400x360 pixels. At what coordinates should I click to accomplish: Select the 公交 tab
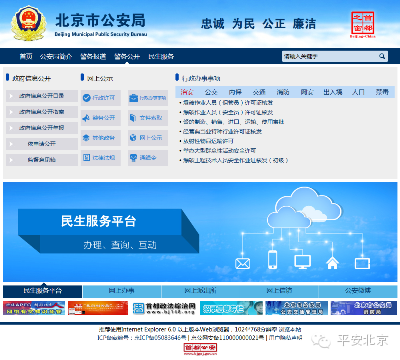tap(211, 92)
